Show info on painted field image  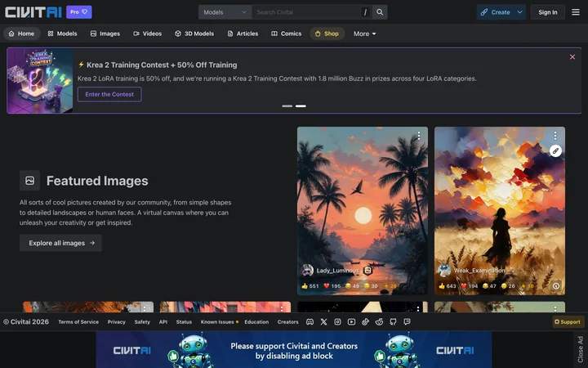[556, 285]
